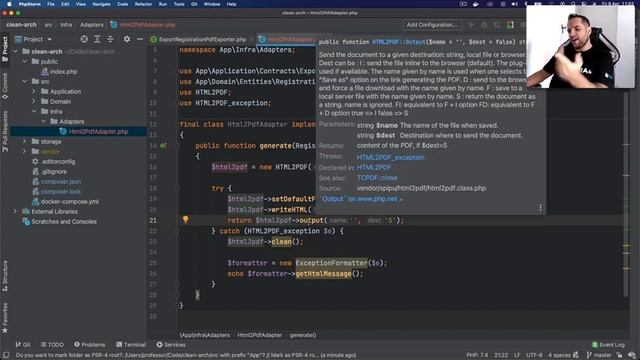Screen dimensions: 640x360
Task: Click the Docker whale icon in menu bar
Action: click(x=476, y=4)
